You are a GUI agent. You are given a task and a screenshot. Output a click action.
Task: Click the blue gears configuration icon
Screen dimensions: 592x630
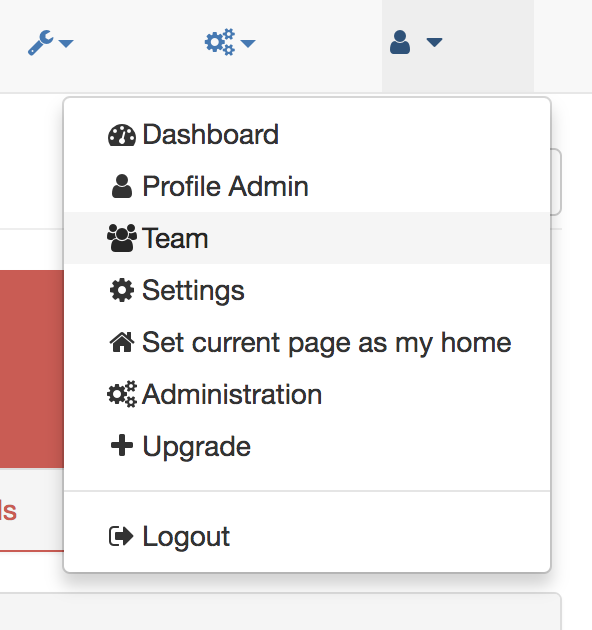pos(220,42)
